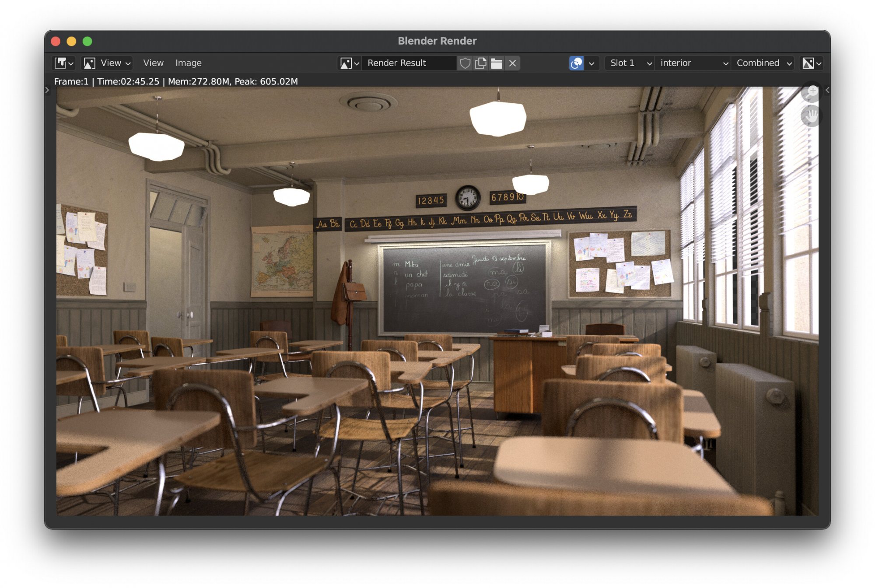Expand the gizmo options dropdown arrow
Screen dimensions: 875x588
591,63
